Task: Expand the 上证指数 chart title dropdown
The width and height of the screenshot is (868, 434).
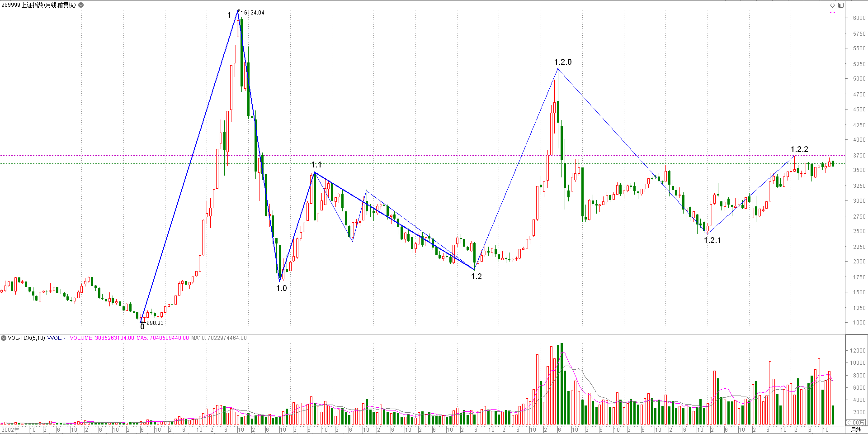Action: coord(81,5)
